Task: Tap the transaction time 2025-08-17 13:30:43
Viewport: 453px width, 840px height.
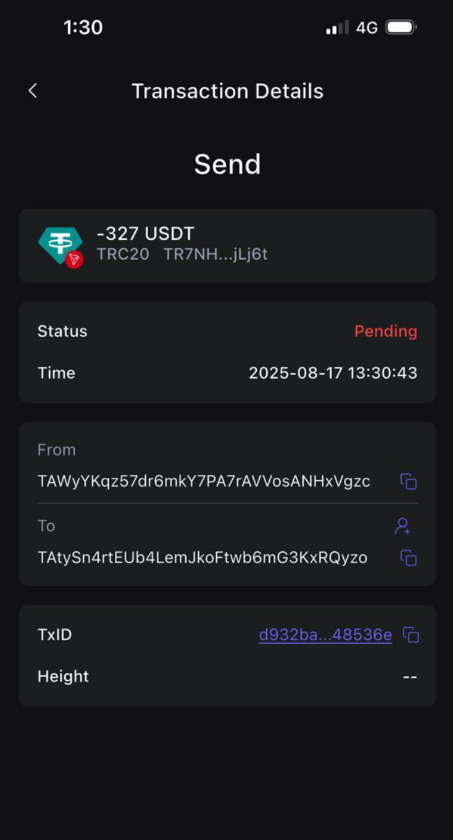Action: (x=333, y=373)
